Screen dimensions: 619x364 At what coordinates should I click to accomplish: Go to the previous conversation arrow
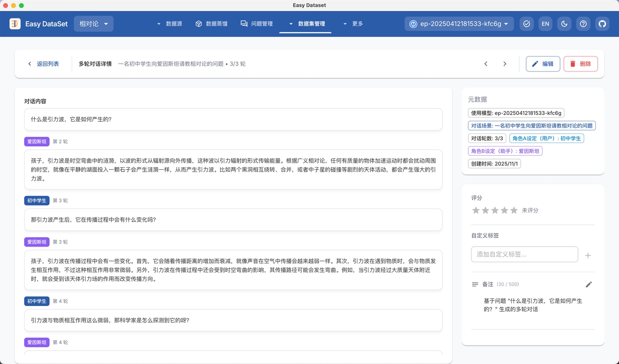(x=486, y=64)
